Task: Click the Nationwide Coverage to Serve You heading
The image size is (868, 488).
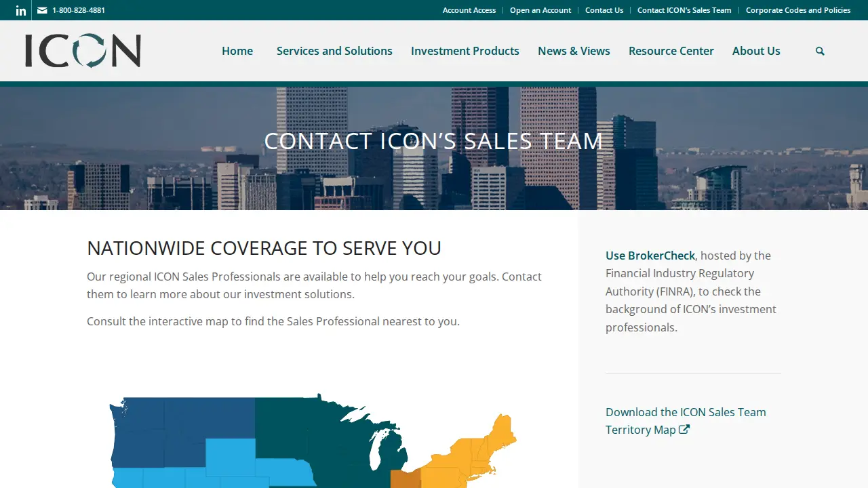Action: 264,248
